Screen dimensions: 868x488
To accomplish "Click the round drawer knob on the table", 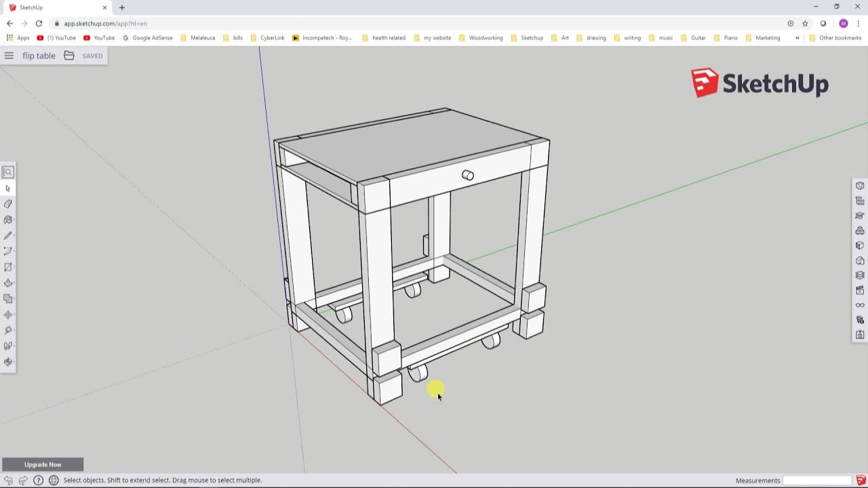I will click(468, 176).
